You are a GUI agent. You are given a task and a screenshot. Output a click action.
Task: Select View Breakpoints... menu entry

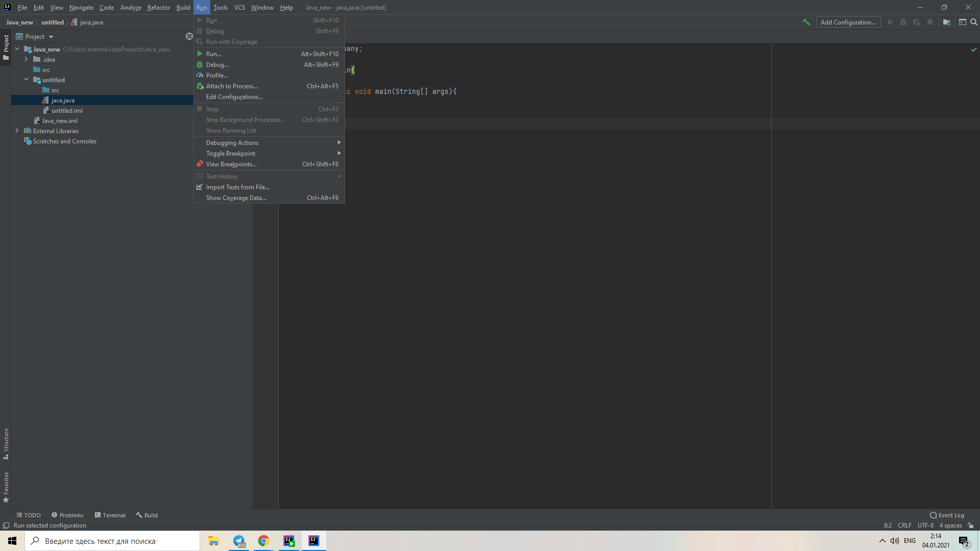pyautogui.click(x=269, y=164)
